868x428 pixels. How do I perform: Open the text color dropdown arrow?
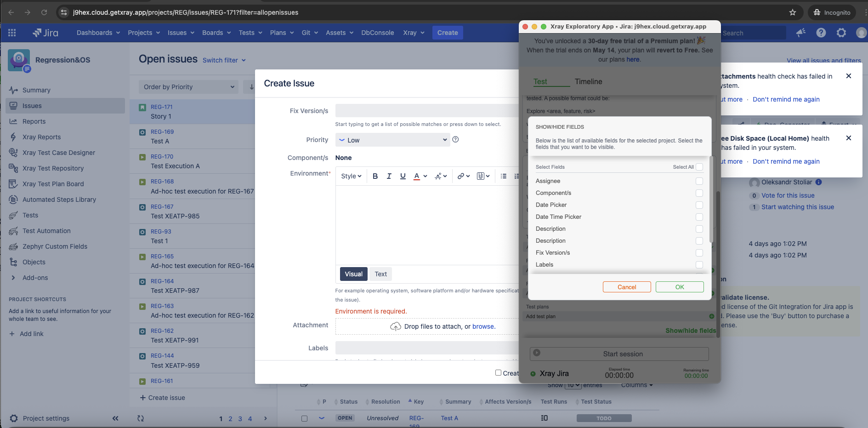(425, 176)
